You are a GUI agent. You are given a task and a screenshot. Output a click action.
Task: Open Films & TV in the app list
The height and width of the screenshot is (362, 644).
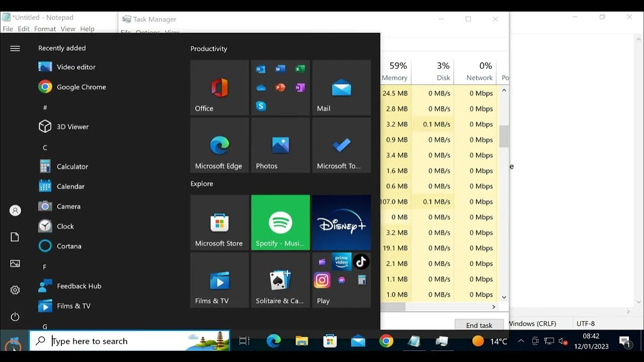tap(64, 306)
